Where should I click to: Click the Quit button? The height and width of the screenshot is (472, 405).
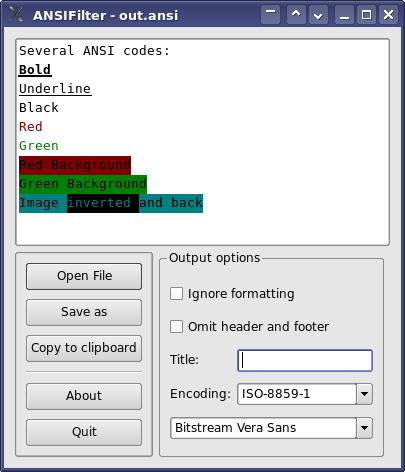pyautogui.click(x=84, y=432)
